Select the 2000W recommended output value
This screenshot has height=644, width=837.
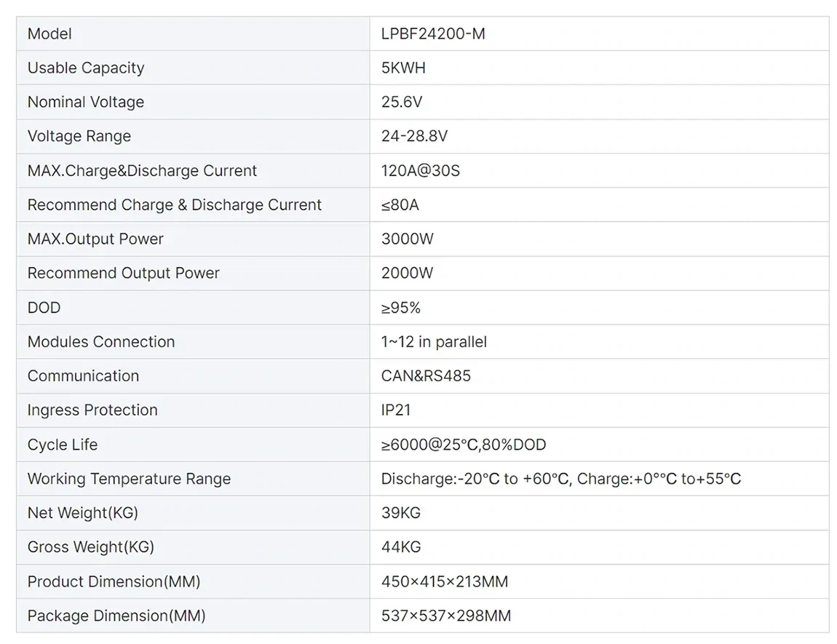407,273
